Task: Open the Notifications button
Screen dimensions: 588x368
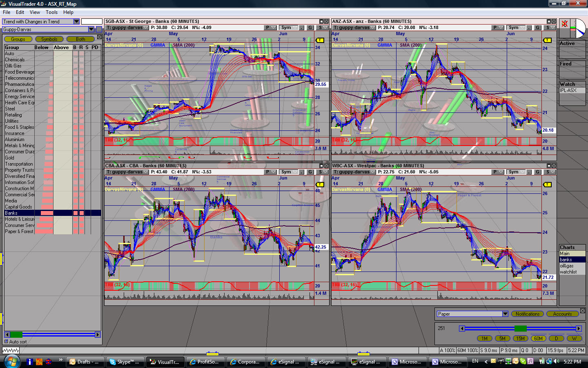Action: [x=528, y=314]
